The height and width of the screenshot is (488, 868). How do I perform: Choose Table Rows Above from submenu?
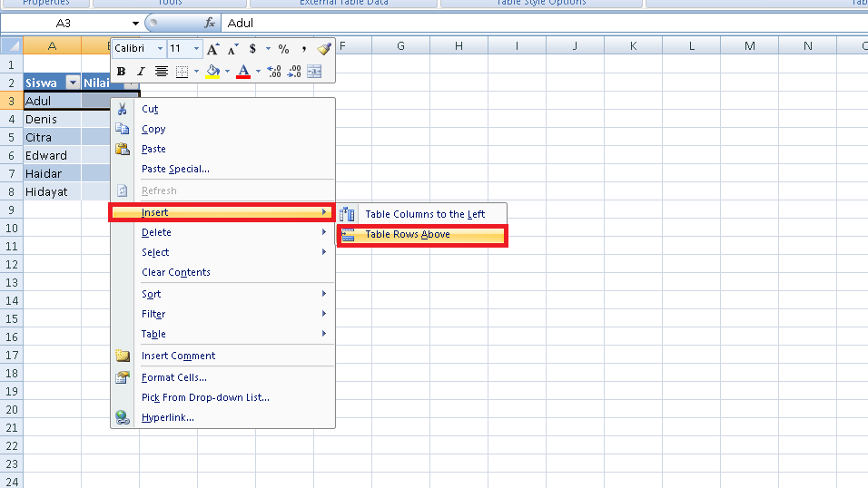click(x=407, y=235)
